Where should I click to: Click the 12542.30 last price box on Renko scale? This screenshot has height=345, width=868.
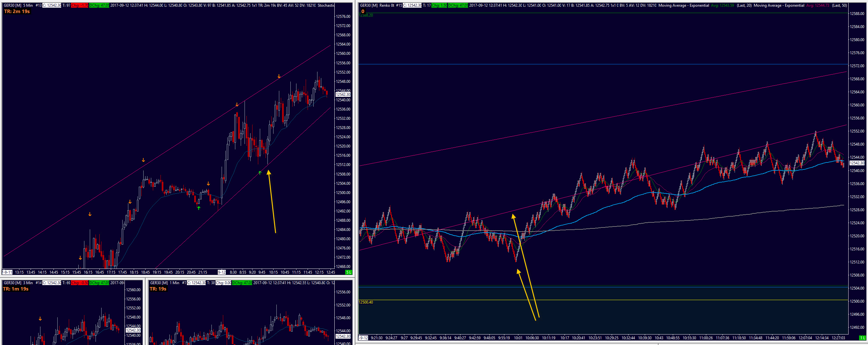[857, 163]
